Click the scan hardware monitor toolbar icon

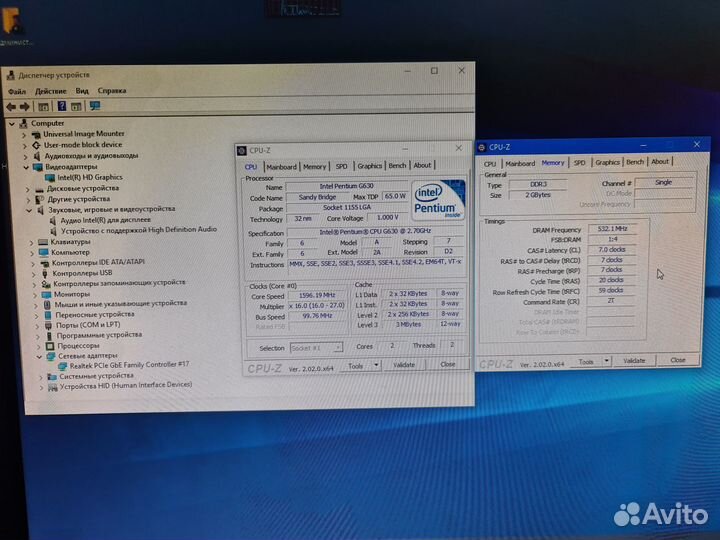click(95, 107)
